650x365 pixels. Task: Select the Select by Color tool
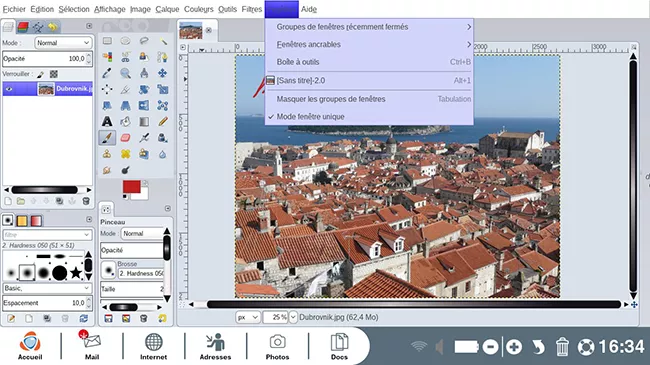tap(107, 57)
